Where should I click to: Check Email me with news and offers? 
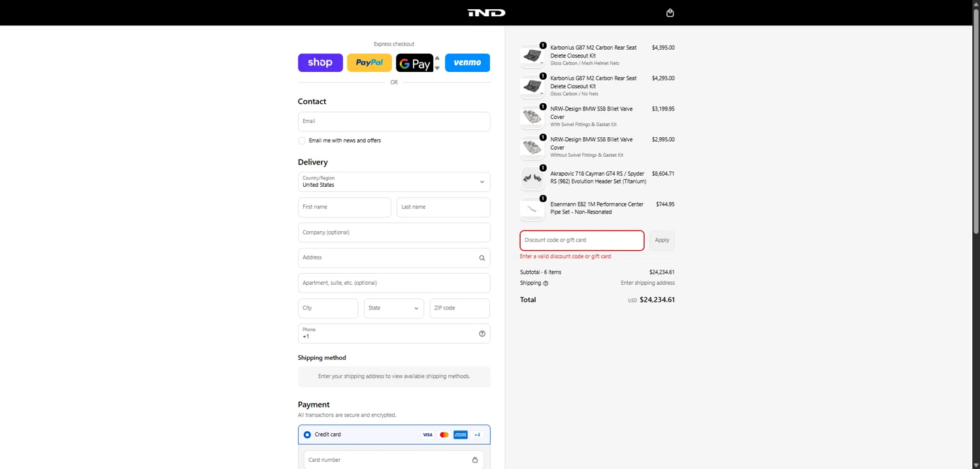[x=302, y=140]
